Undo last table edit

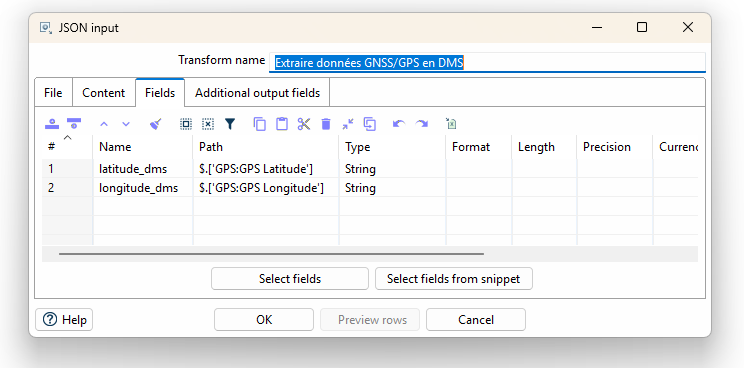pos(399,124)
